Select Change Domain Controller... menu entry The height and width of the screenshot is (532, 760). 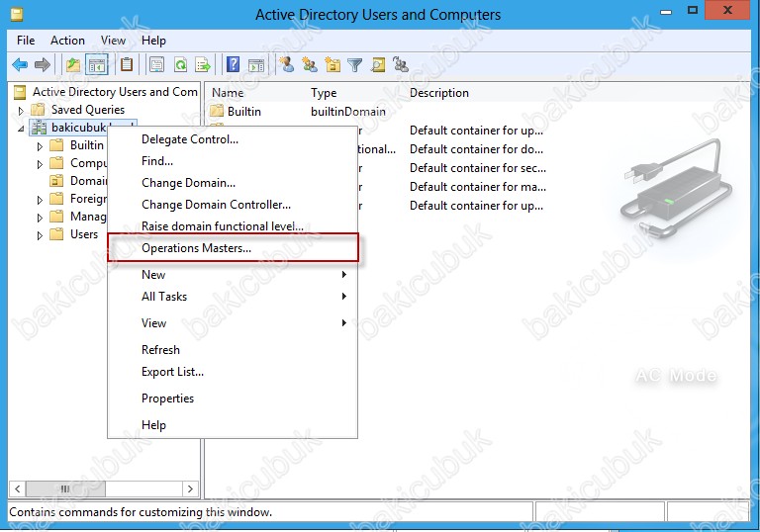[233, 205]
